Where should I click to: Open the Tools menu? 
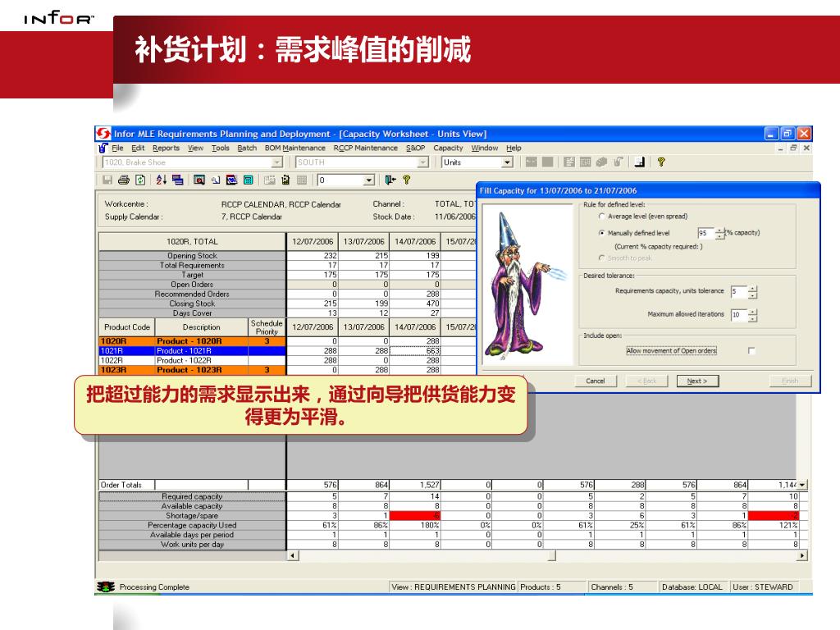point(220,148)
